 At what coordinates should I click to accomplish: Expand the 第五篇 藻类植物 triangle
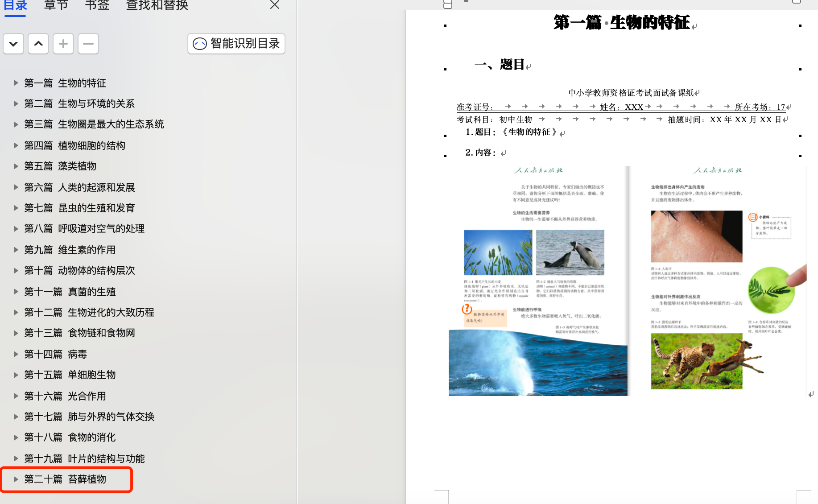click(x=16, y=166)
